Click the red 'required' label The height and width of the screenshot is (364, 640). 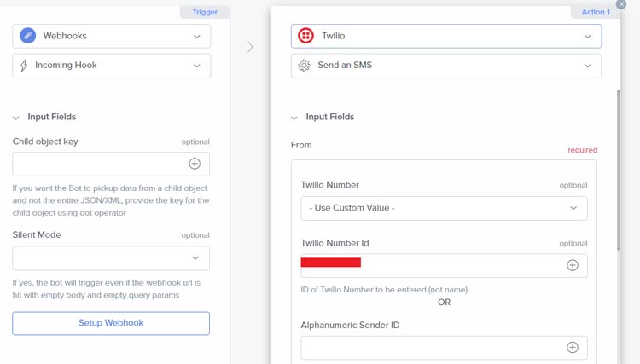tap(583, 150)
